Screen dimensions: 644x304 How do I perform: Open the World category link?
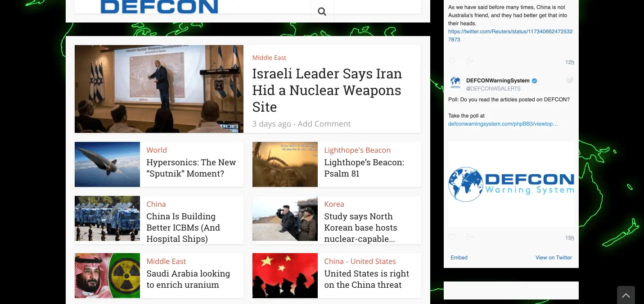pos(157,150)
